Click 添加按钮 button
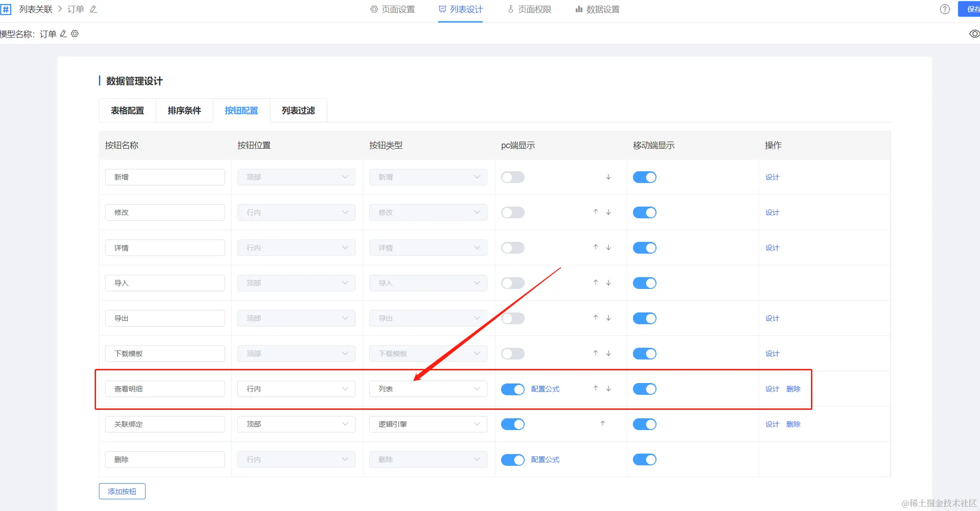 (x=122, y=491)
